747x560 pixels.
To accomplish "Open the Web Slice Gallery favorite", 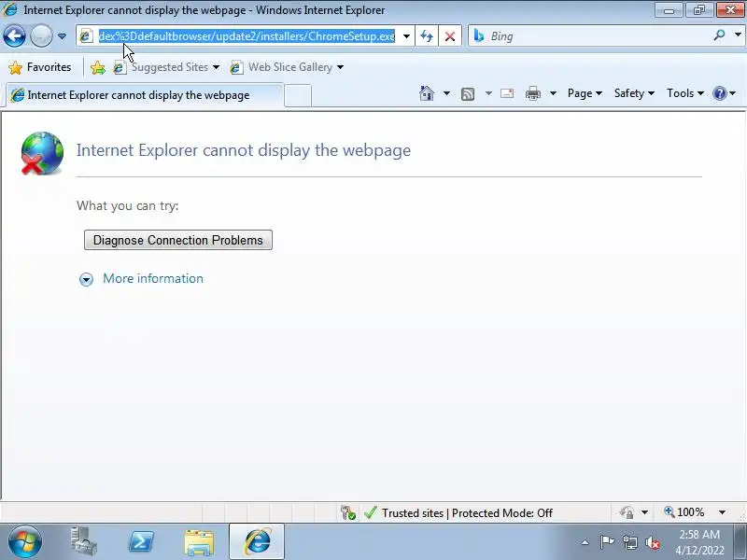I will click(x=287, y=67).
